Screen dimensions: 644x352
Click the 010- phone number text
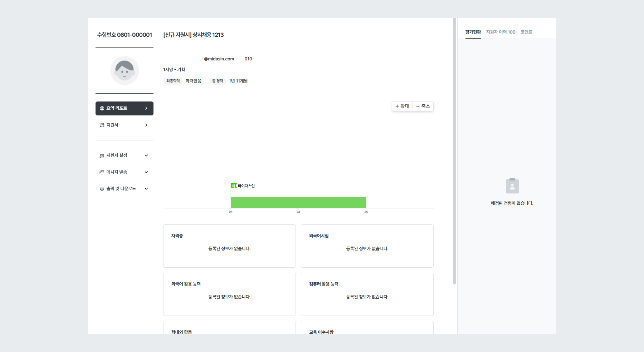pyautogui.click(x=249, y=59)
